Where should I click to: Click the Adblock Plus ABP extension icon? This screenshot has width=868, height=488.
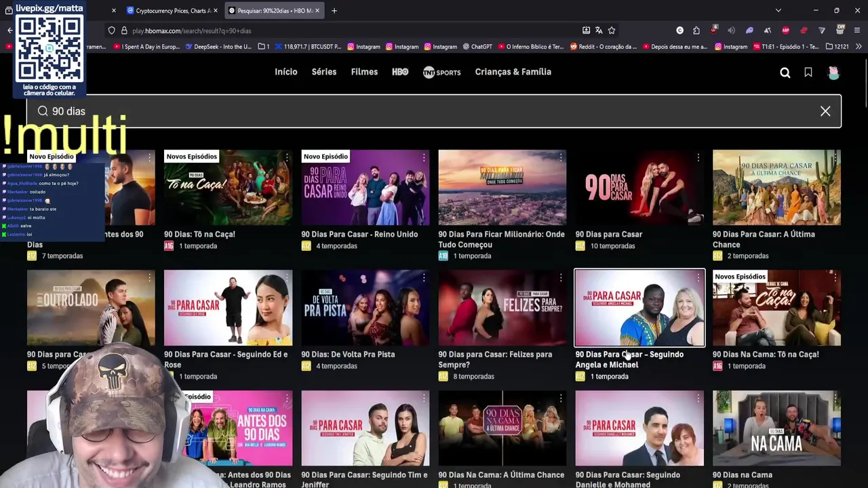point(785,30)
